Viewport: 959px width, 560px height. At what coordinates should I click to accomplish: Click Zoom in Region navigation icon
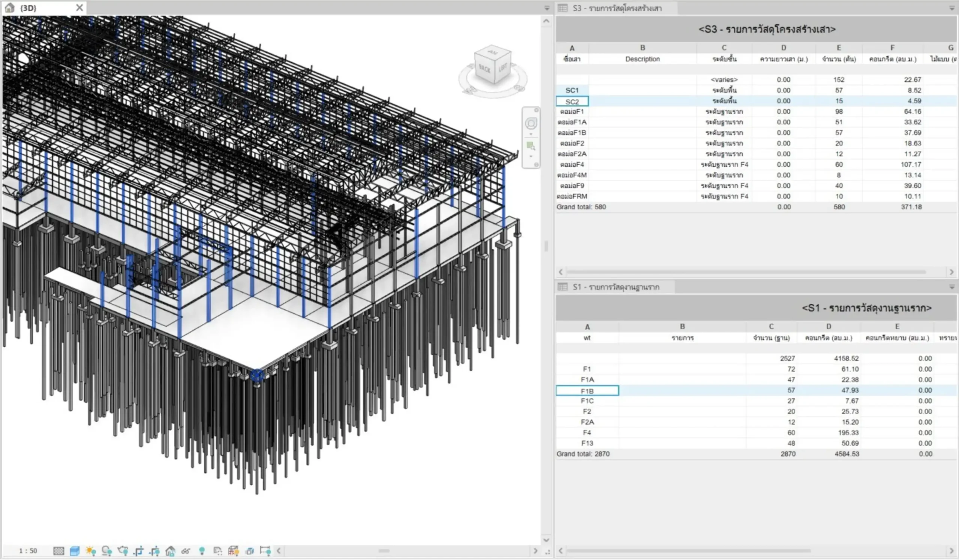(x=531, y=146)
